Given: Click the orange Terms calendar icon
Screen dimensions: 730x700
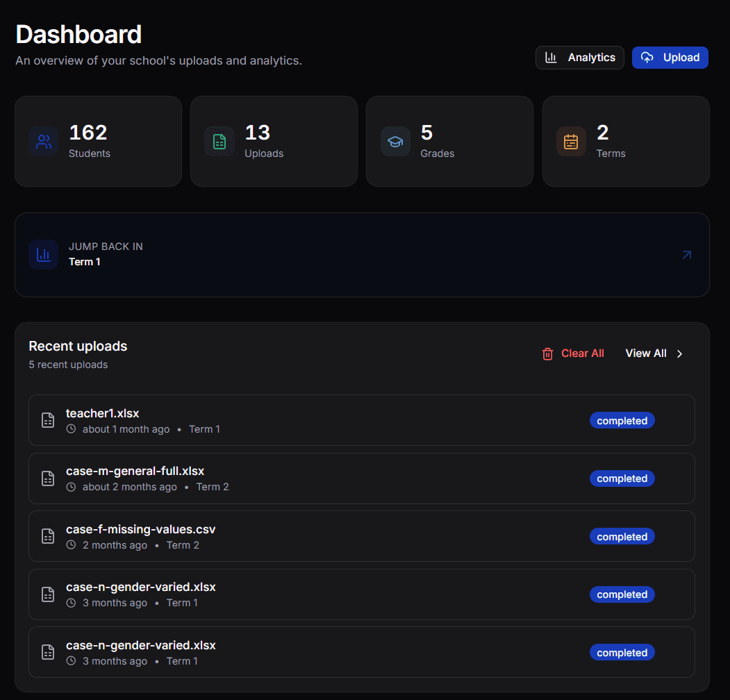Looking at the screenshot, I should pos(571,142).
